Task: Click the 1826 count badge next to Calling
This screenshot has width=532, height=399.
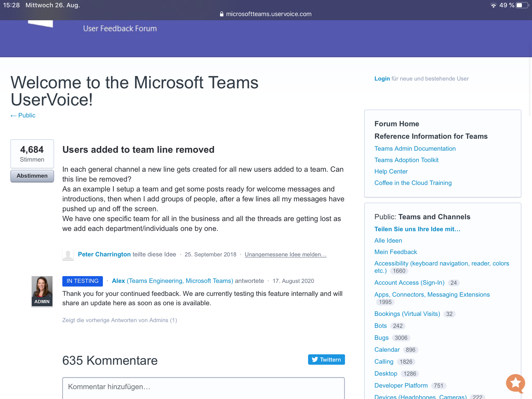Action: pyautogui.click(x=406, y=362)
